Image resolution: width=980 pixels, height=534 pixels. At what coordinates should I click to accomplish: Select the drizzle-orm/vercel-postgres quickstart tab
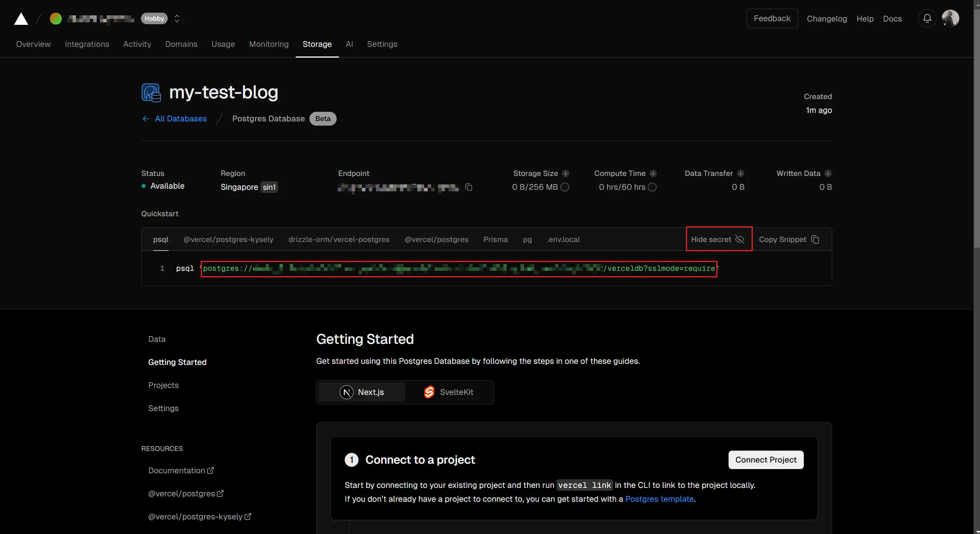[339, 239]
